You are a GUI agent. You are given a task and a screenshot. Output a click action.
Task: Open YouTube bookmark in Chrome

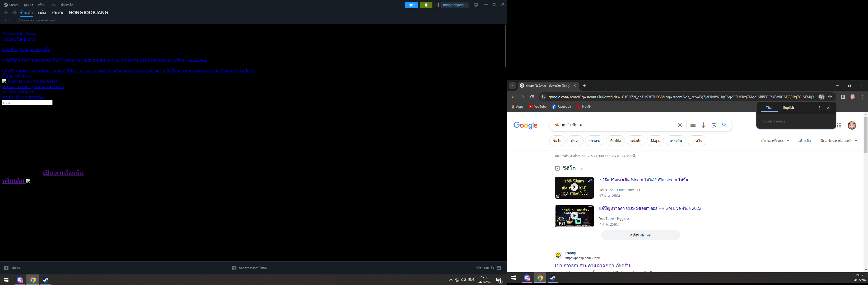(x=538, y=107)
